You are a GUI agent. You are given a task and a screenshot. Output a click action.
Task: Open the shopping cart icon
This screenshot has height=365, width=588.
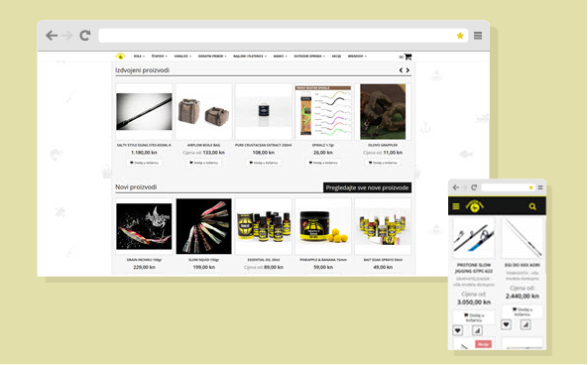[408, 57]
